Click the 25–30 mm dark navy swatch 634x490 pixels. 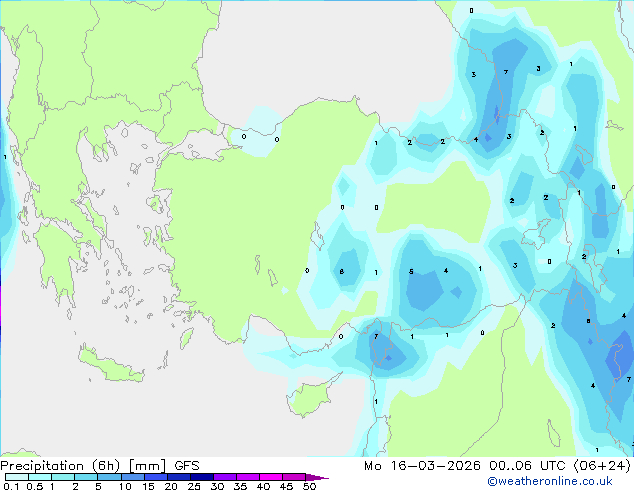201,477
